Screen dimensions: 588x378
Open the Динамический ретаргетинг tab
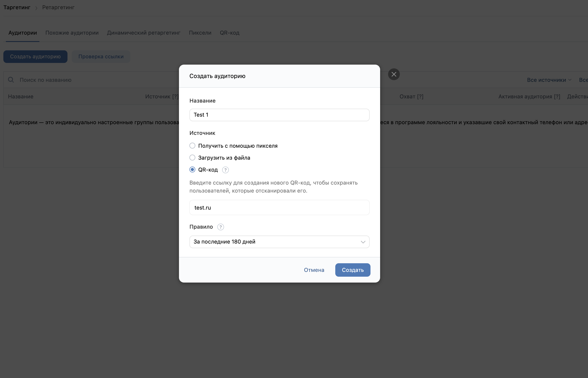pyautogui.click(x=144, y=33)
